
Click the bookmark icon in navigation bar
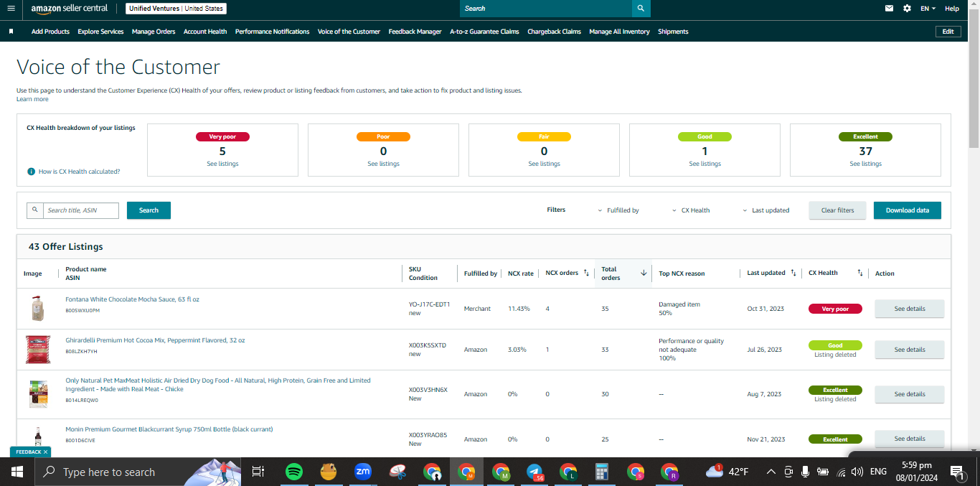pos(11,32)
